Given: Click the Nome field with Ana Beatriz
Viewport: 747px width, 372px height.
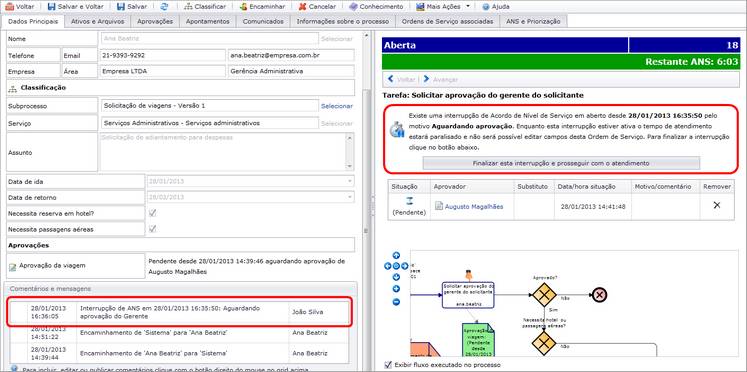Looking at the screenshot, I should 209,39.
